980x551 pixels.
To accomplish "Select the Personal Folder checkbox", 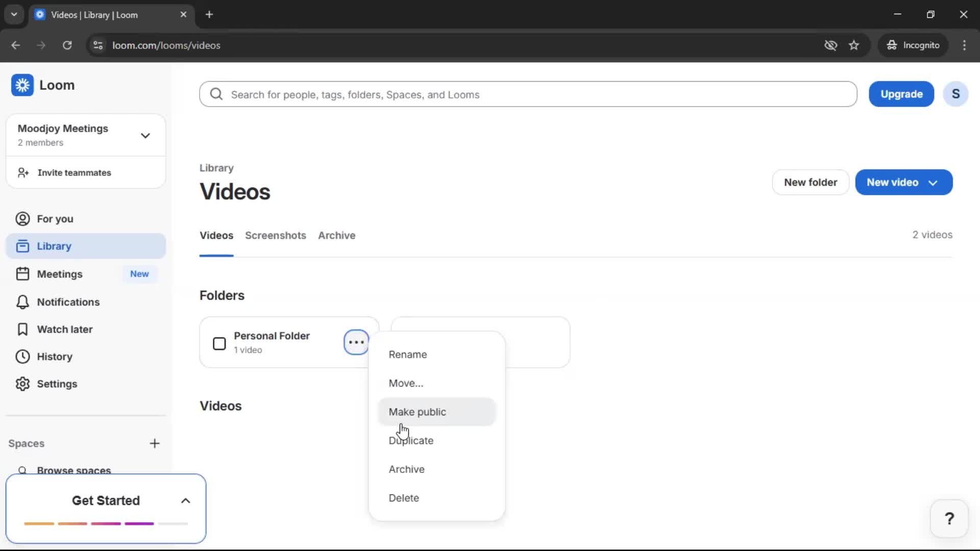I will pos(219,343).
